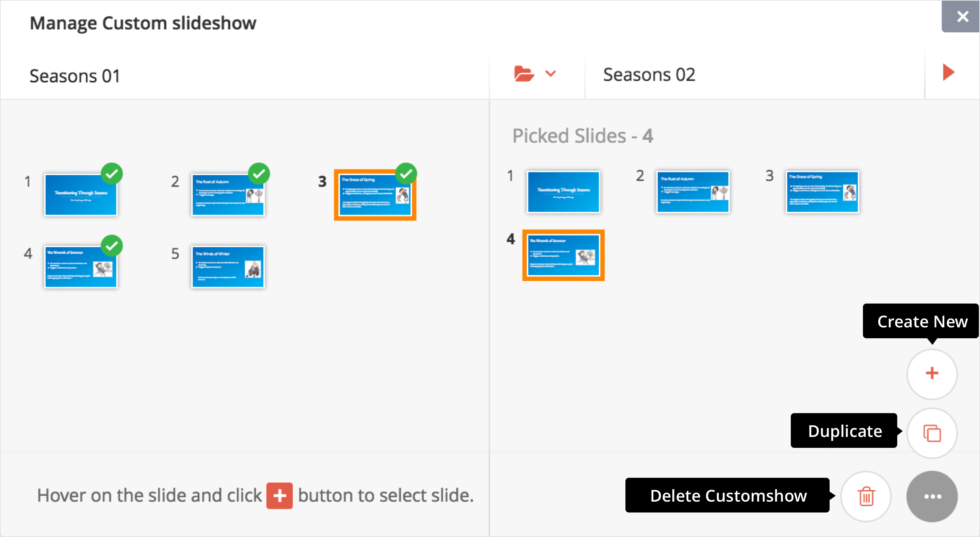Play the Seasons 02 custom slideshow

coord(948,72)
